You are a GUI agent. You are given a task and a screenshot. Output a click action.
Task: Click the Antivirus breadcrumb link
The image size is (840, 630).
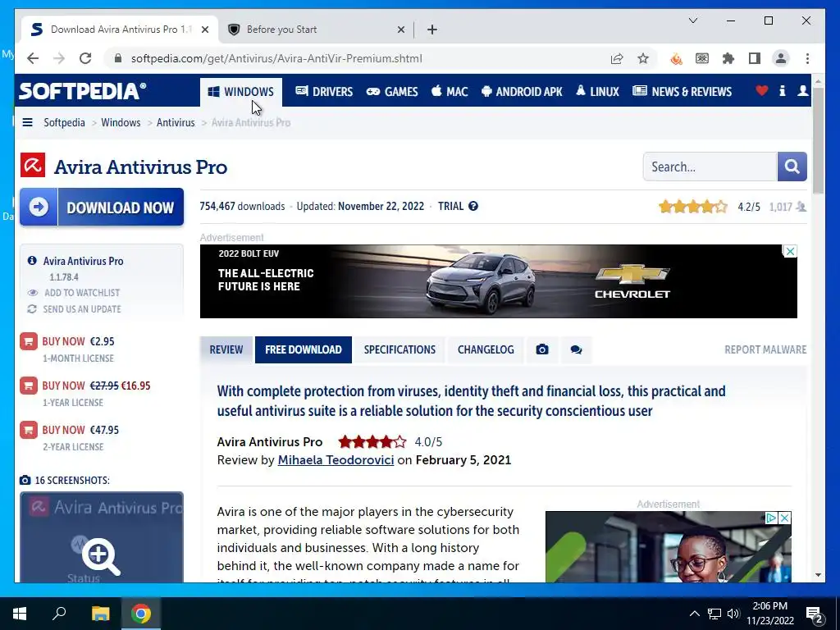[176, 123]
